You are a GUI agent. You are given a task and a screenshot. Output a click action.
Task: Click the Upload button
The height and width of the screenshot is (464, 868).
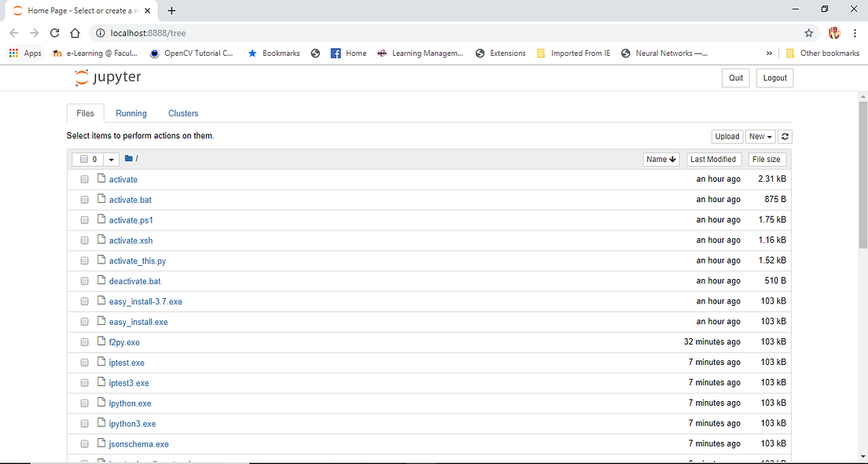click(726, 136)
